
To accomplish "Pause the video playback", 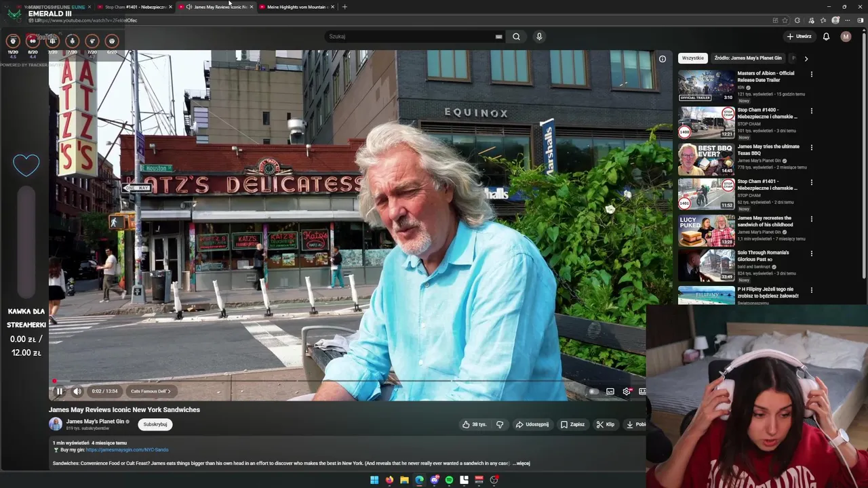I will [59, 391].
